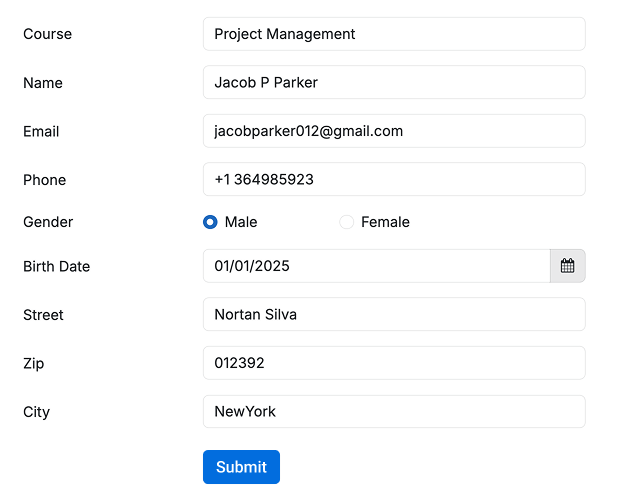626x502 pixels.
Task: Focus the Birth Date text box showing 01/01/2025
Action: 376,266
